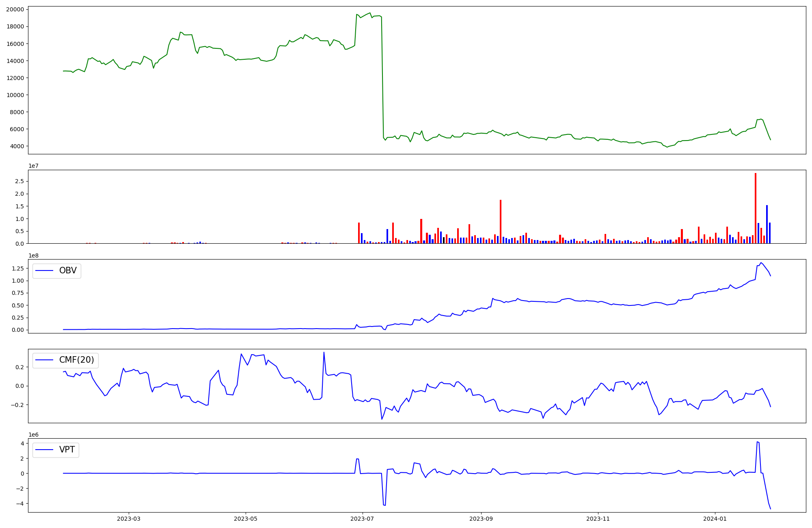812x528 pixels.
Task: Click the 1e7 volume axis multiplier
Action: 34,166
